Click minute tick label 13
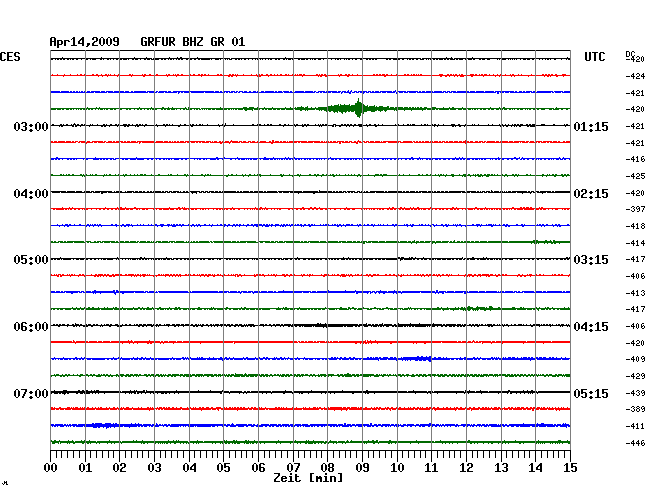Screen dimensions: 650x494 pos(501,468)
